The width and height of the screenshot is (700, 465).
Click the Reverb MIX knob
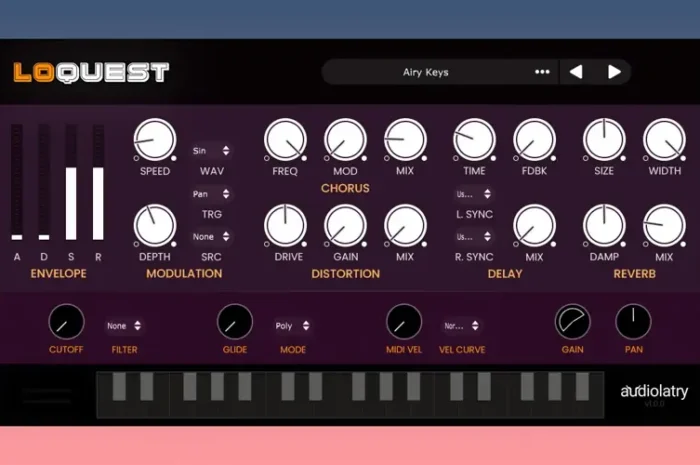pos(664,226)
